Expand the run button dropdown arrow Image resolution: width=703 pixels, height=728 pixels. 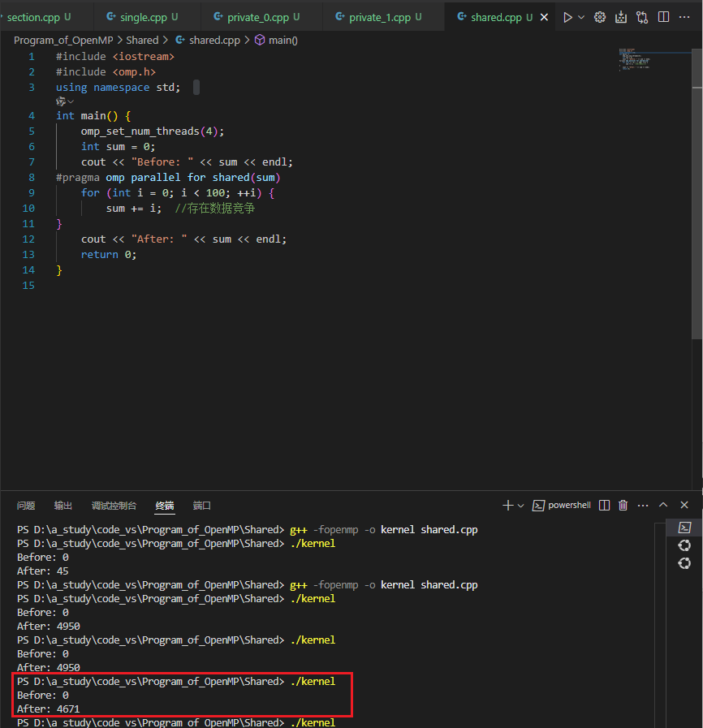tap(581, 17)
